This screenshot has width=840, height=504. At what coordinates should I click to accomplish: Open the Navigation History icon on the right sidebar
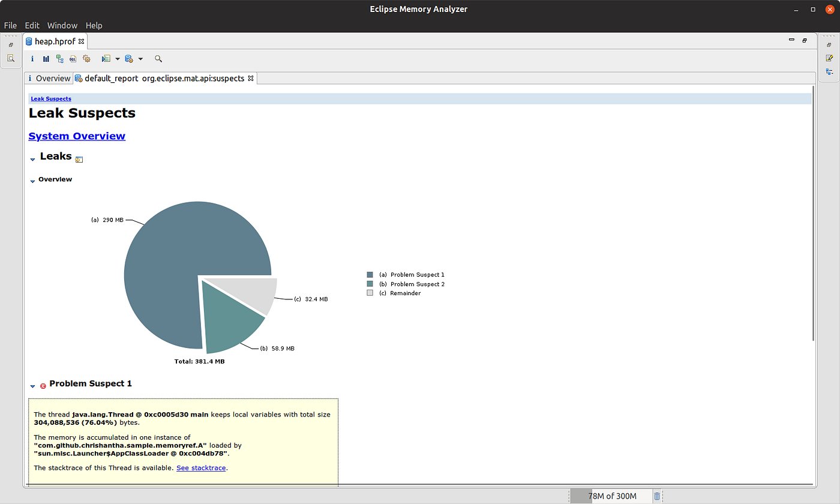pos(830,71)
